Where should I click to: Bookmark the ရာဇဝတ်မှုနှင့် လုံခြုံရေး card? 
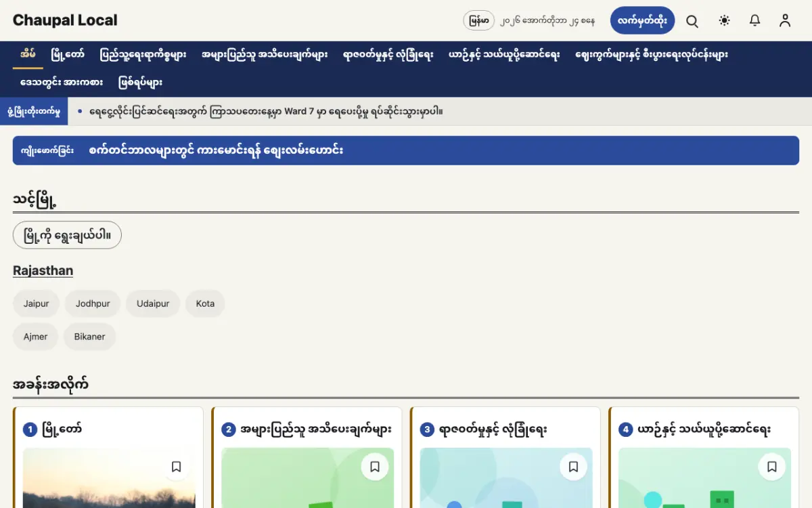(573, 467)
